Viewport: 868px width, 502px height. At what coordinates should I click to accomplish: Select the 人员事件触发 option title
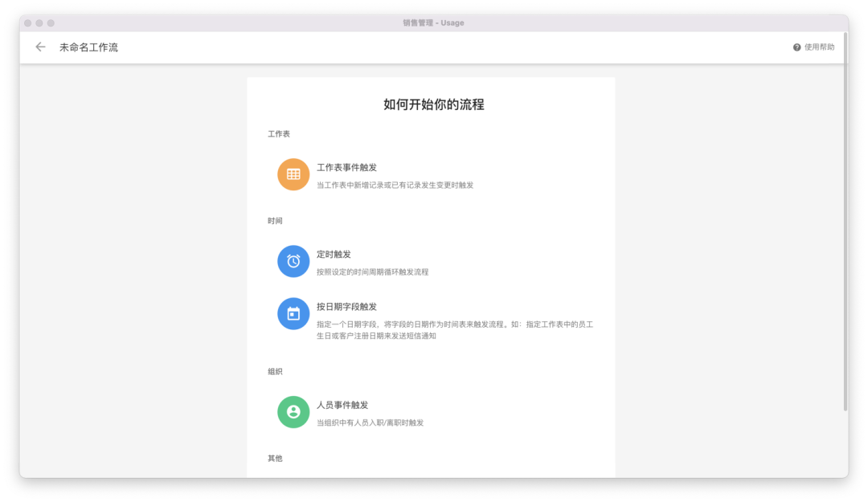coord(342,405)
